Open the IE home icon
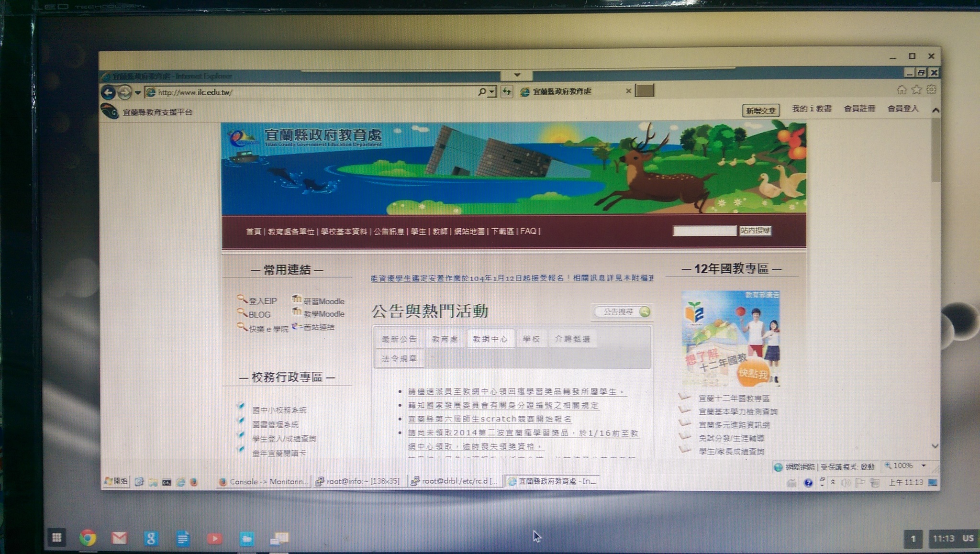The width and height of the screenshot is (980, 554). point(902,89)
